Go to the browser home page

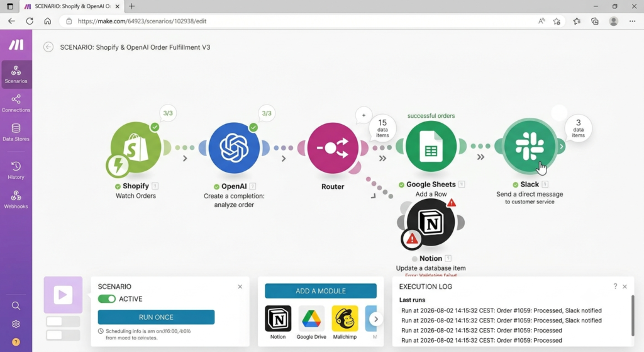(x=48, y=21)
